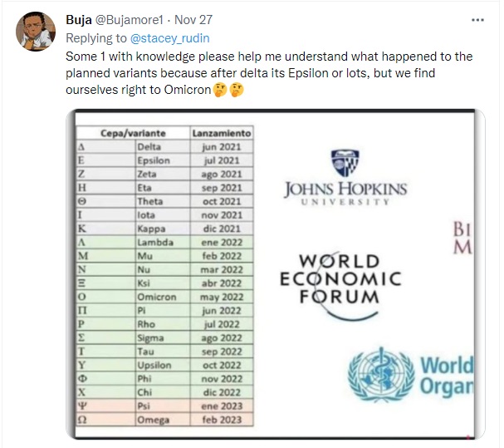Click the Johns Hopkins University shield logo
This screenshot has width=504, height=448.
[345, 163]
